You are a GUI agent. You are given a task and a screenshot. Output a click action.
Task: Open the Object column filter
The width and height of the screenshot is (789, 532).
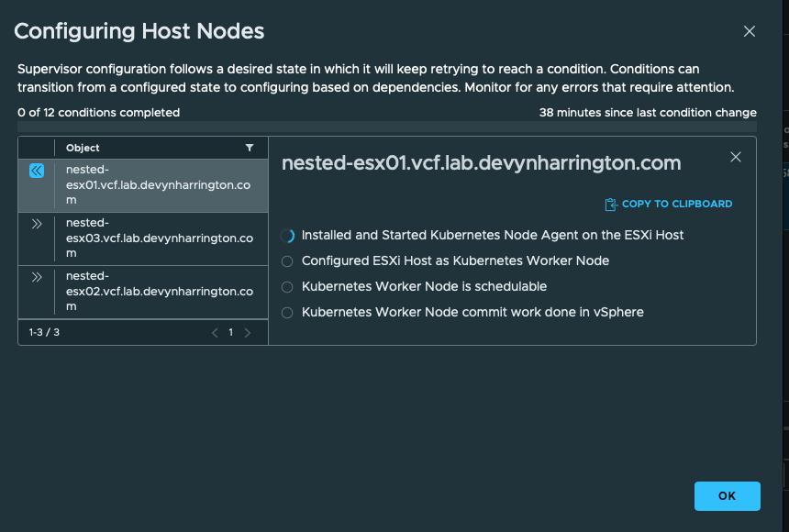(249, 148)
